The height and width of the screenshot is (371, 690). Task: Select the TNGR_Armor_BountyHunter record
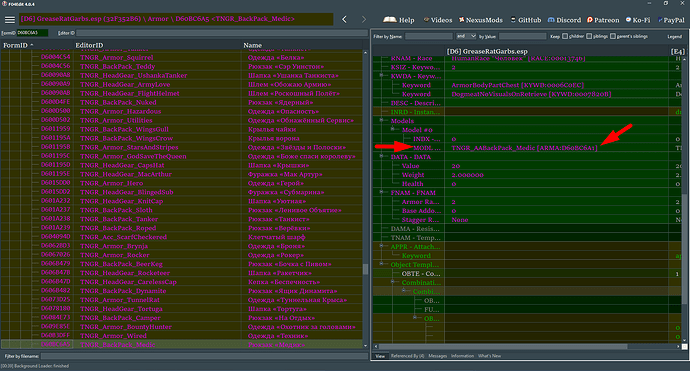click(126, 327)
